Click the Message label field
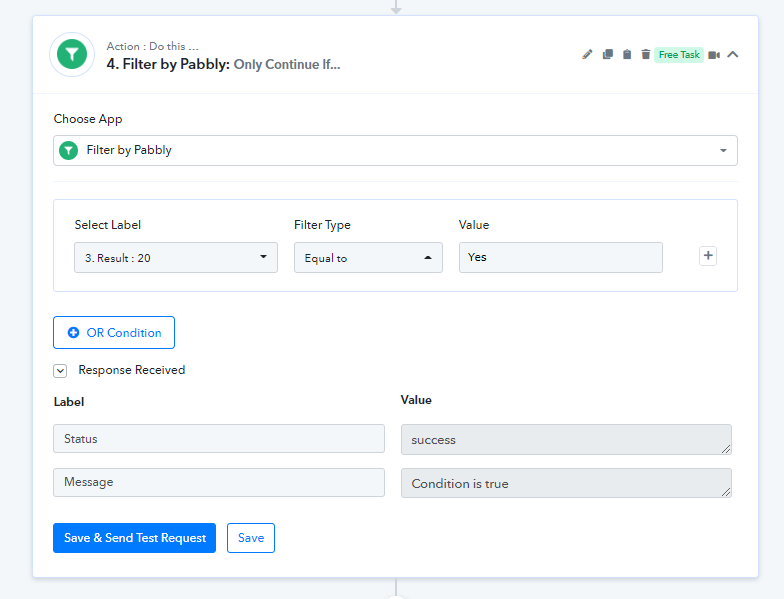Image resolution: width=784 pixels, height=599 pixels. [219, 482]
